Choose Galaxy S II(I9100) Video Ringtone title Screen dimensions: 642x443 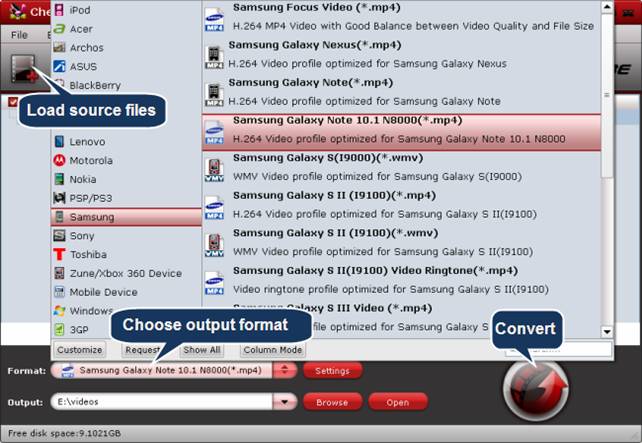coord(375,271)
